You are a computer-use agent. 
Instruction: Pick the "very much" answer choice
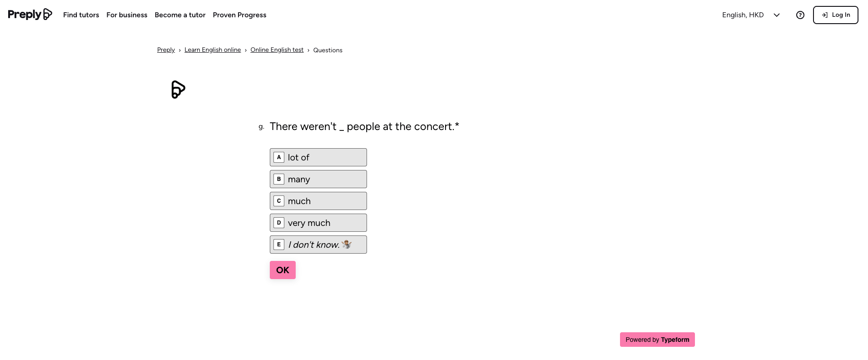pos(318,223)
